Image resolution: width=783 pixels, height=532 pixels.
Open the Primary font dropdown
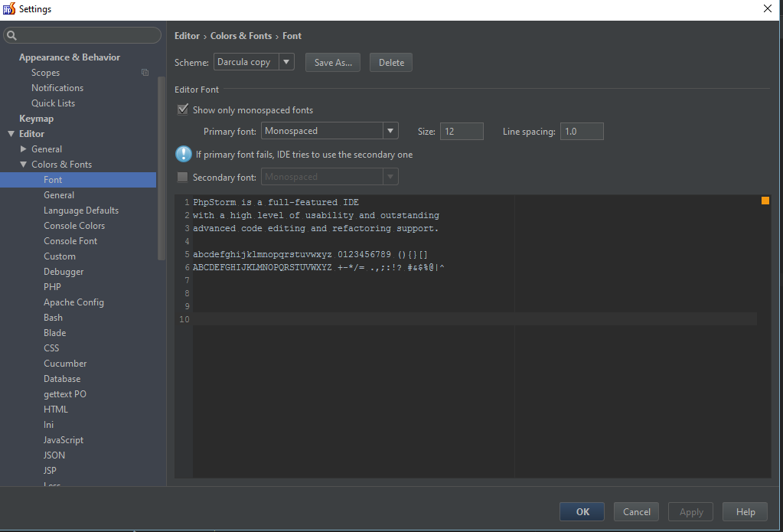[x=329, y=131]
